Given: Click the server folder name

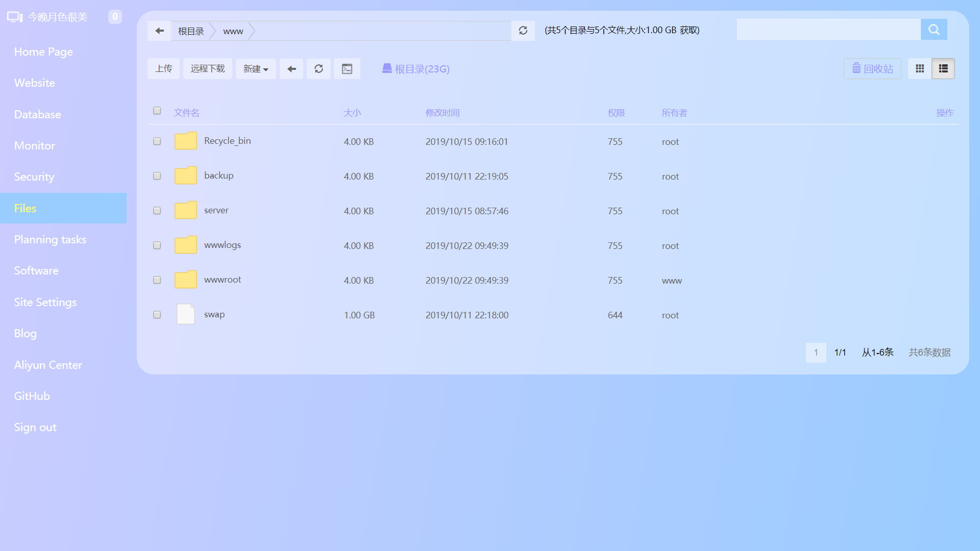Looking at the screenshot, I should pyautogui.click(x=216, y=210).
